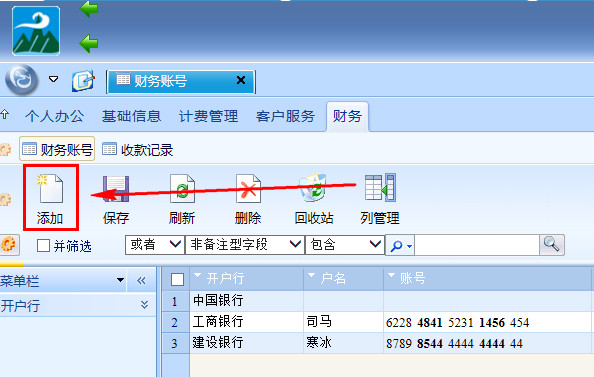Expand the 开户行 sidebar section
The width and height of the screenshot is (594, 377).
click(x=144, y=305)
